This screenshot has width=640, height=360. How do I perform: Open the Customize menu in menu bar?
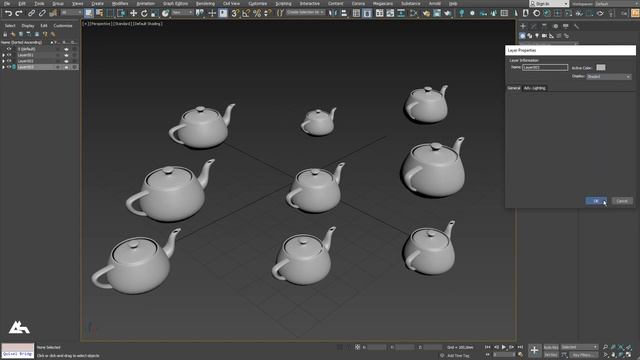point(258,3)
